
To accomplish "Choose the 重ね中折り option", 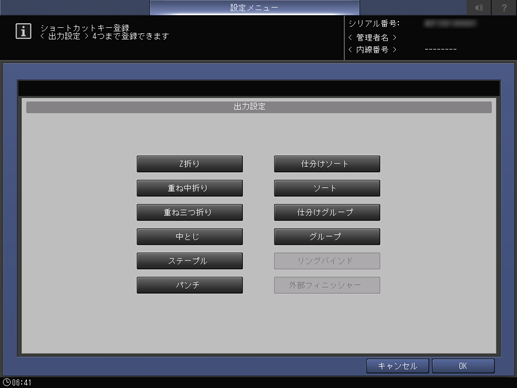I will pos(190,188).
